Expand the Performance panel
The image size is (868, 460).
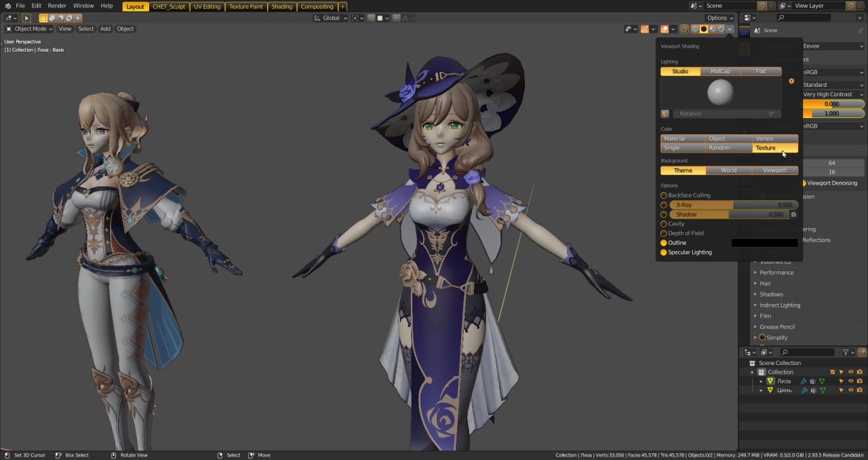pyautogui.click(x=776, y=273)
